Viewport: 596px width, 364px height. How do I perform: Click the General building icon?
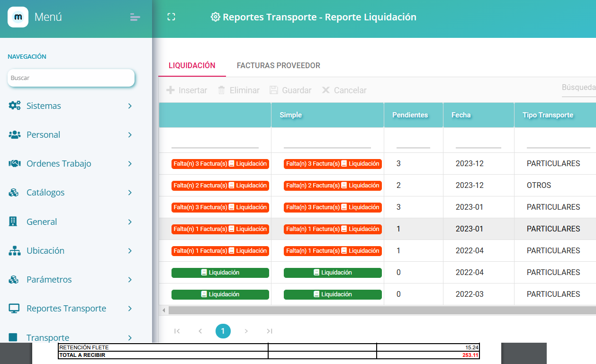tap(13, 222)
